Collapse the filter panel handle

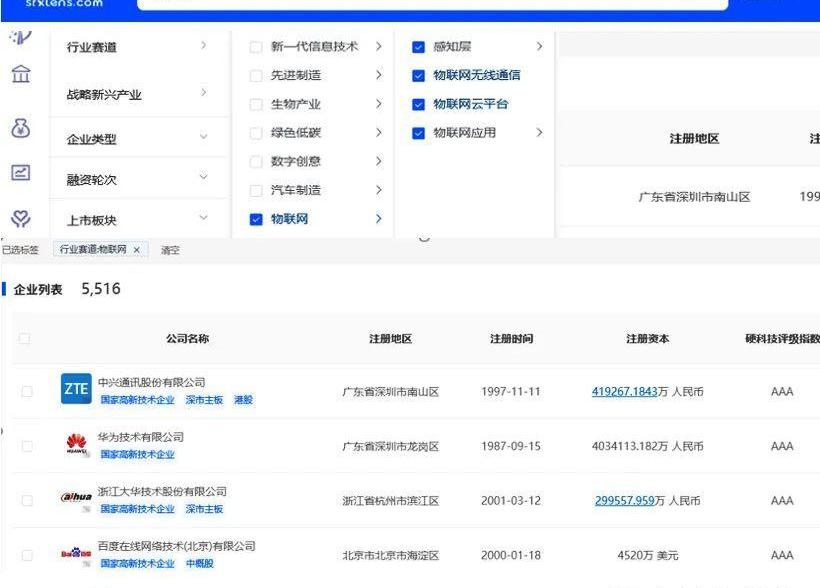pos(425,239)
